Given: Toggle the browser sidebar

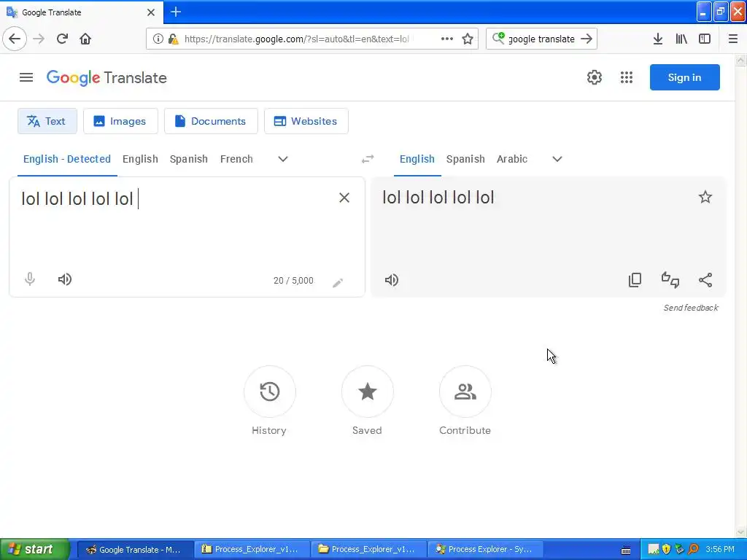Looking at the screenshot, I should 705,39.
